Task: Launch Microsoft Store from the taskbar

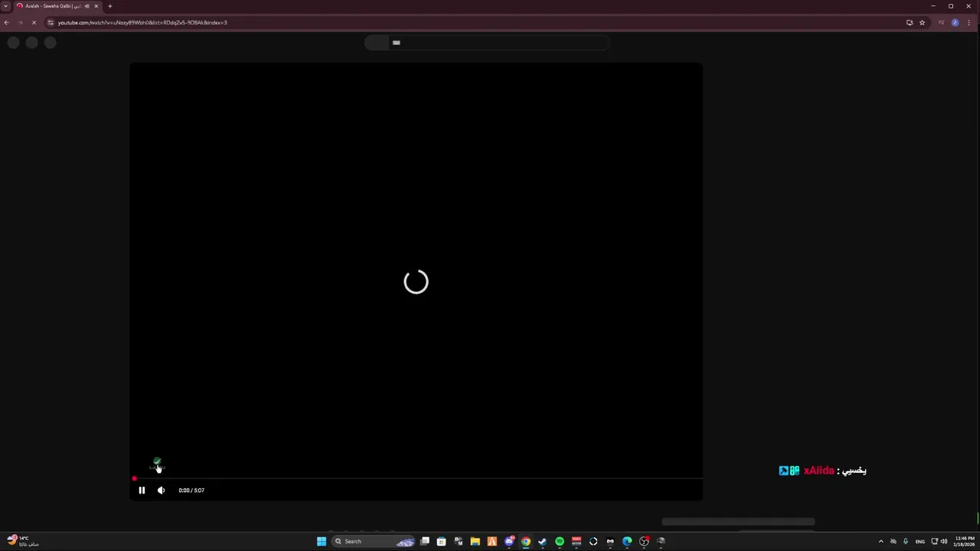Action: click(x=442, y=541)
